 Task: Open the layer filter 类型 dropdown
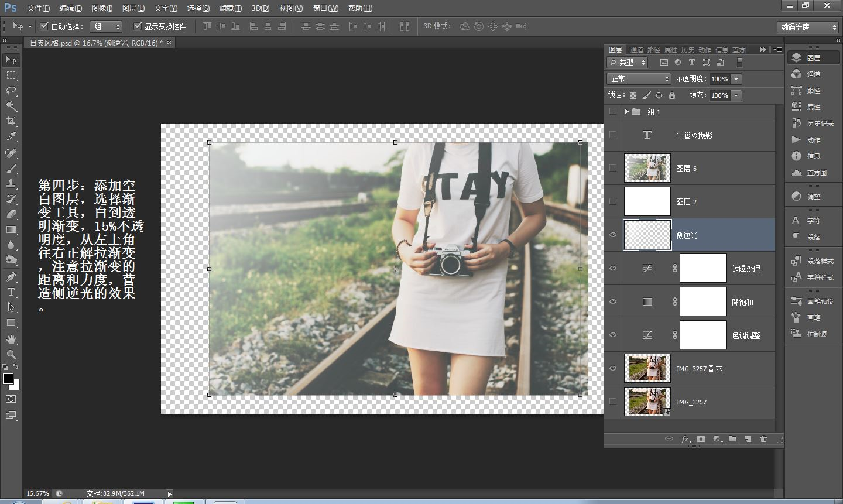(627, 62)
